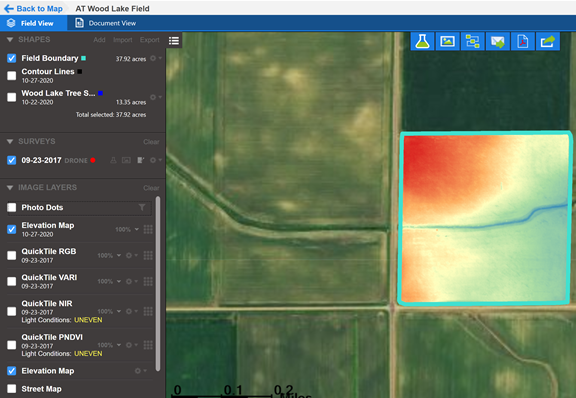The width and height of the screenshot is (576, 398).
Task: Click the image gallery toolbar icon
Action: pyautogui.click(x=447, y=41)
